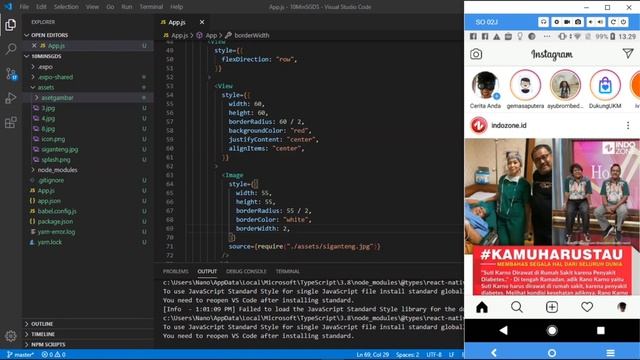Click errors and warnings count in status bar
Screen dimensions: 640x360
pos(53,355)
